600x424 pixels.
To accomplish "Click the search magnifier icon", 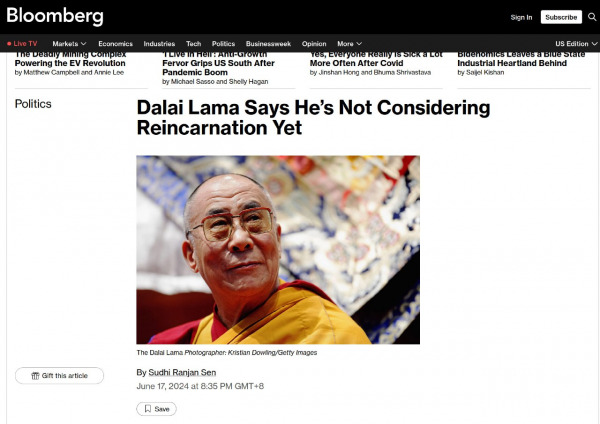I will [x=592, y=17].
